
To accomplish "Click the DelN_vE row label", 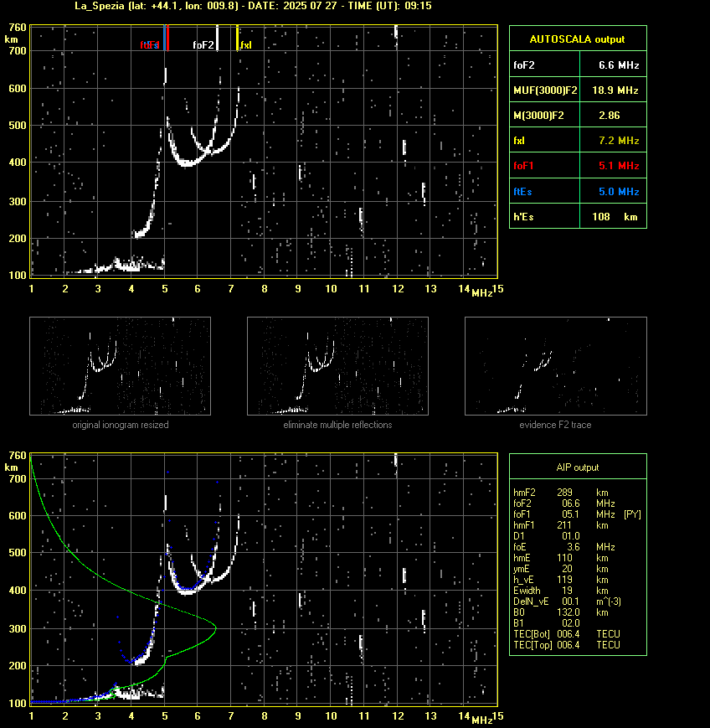I will pyautogui.click(x=531, y=602).
